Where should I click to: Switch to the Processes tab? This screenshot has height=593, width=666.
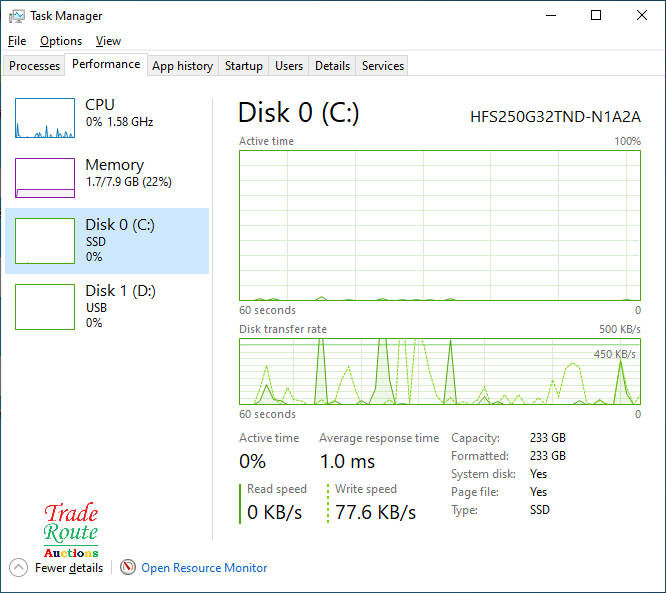tap(35, 66)
